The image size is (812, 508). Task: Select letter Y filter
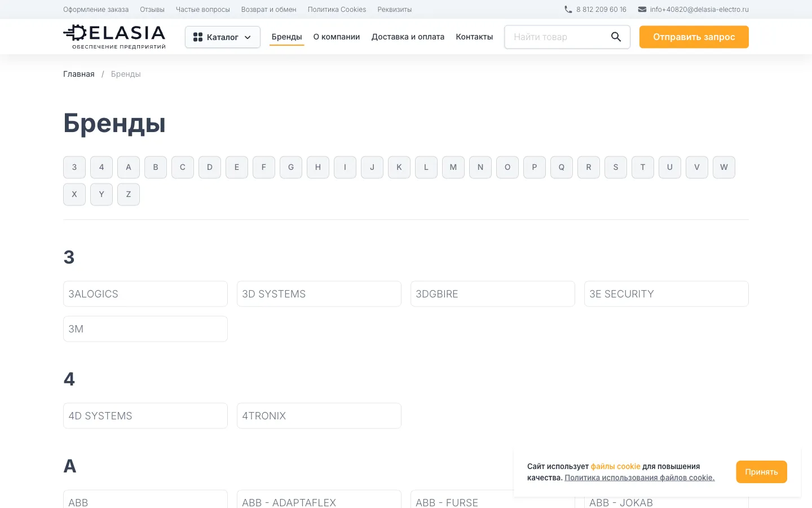coord(101,194)
